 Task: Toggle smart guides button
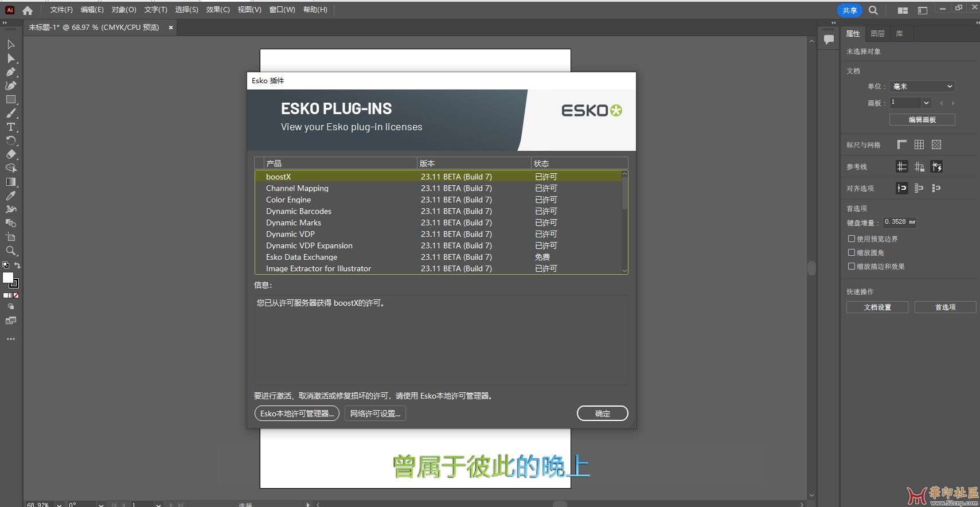(x=936, y=166)
